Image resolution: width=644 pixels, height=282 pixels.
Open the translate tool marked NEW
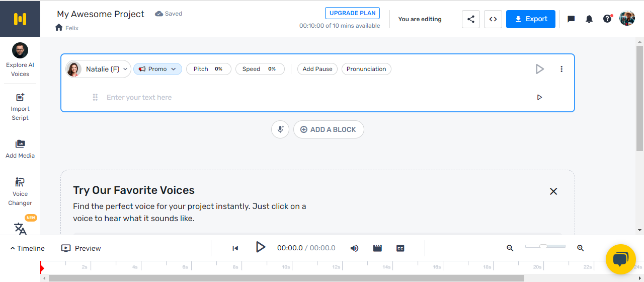(x=20, y=228)
